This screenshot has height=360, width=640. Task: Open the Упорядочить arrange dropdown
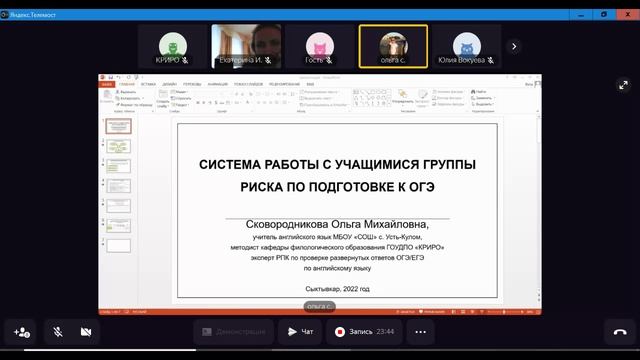[x=402, y=97]
